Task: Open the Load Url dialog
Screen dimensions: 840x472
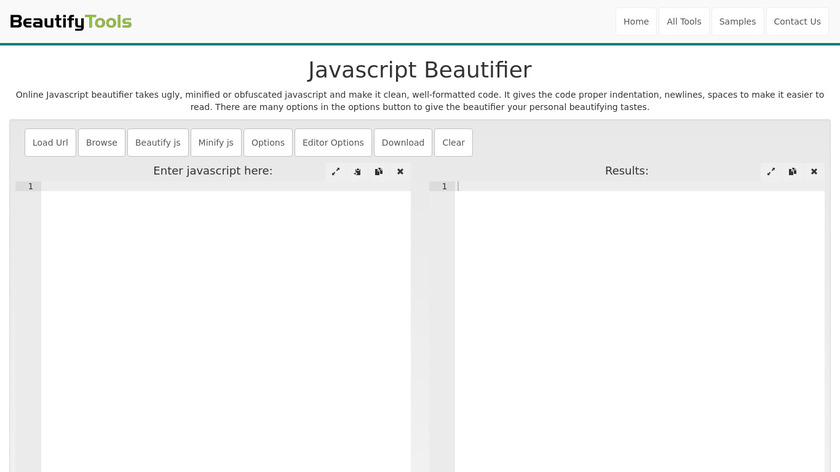Action: [x=50, y=143]
